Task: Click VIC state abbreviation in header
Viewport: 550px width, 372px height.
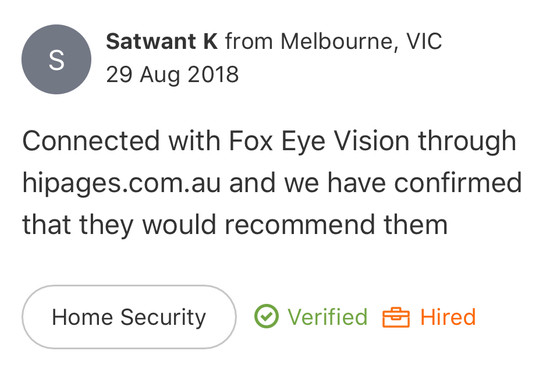Action: point(424,41)
